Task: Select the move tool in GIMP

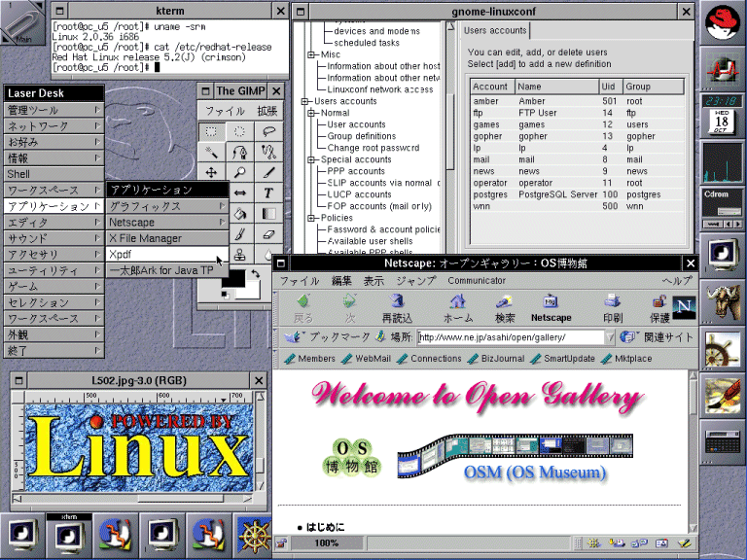Action: point(211,172)
